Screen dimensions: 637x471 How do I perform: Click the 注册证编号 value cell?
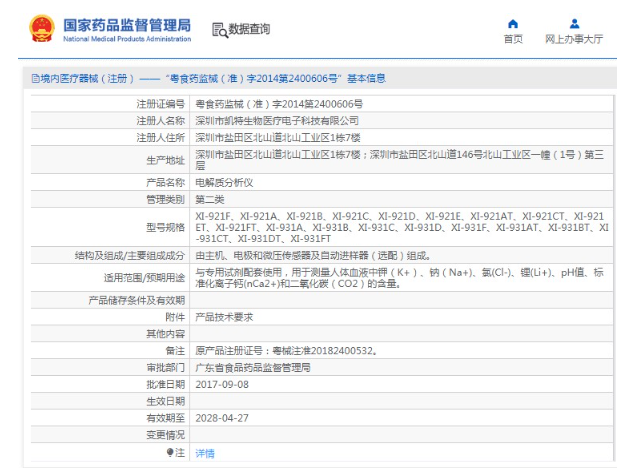coord(402,104)
